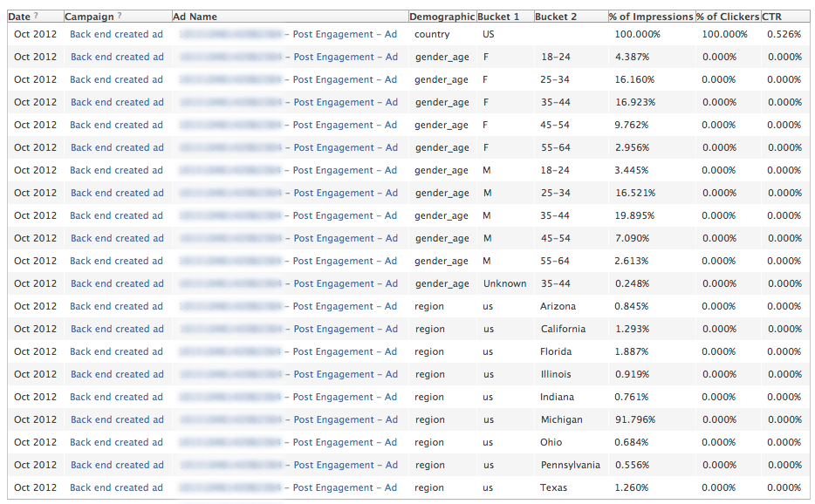This screenshot has height=504, width=815.
Task: Open Post Engagement ad link in Ohio row
Action: pyautogui.click(x=345, y=442)
